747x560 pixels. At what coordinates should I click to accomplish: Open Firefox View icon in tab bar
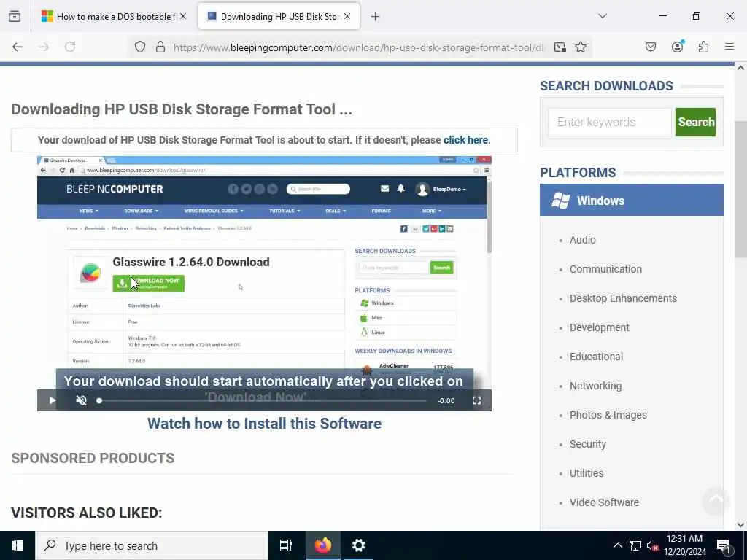coord(15,17)
